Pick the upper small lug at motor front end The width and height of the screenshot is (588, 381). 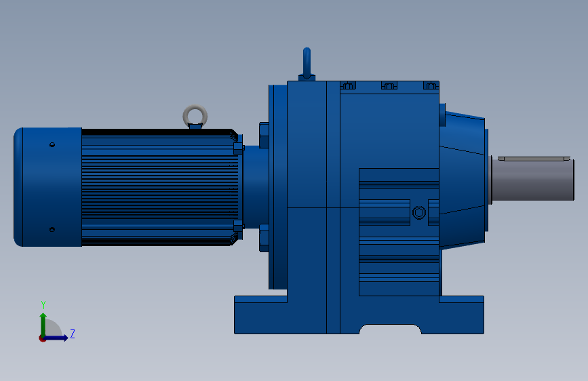pos(239,148)
